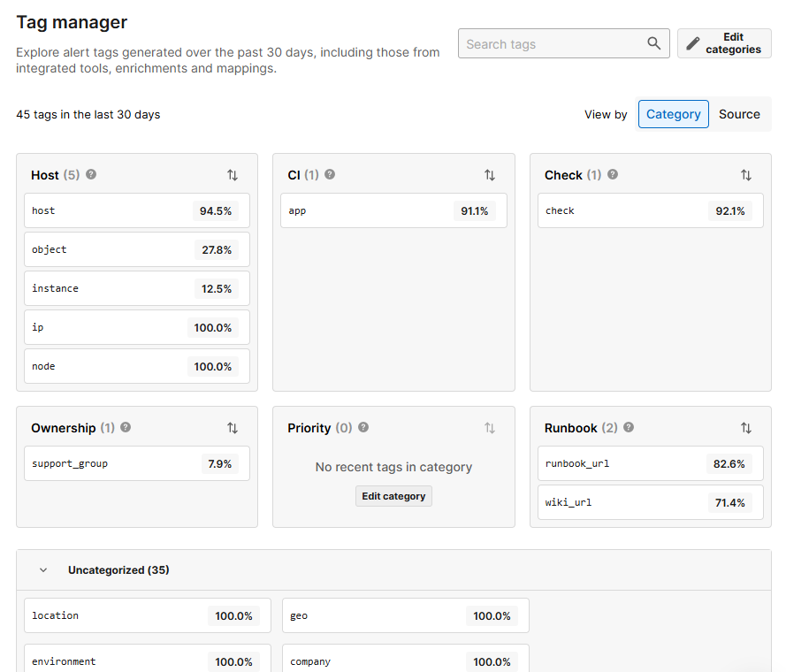Open the Priority category help tooltip
The image size is (786, 672).
[x=362, y=428]
